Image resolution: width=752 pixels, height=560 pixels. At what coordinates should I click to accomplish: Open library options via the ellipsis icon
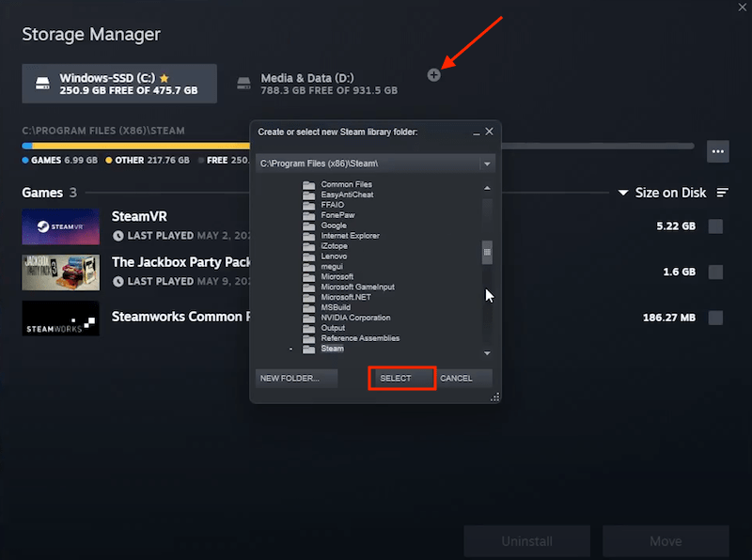tap(718, 151)
